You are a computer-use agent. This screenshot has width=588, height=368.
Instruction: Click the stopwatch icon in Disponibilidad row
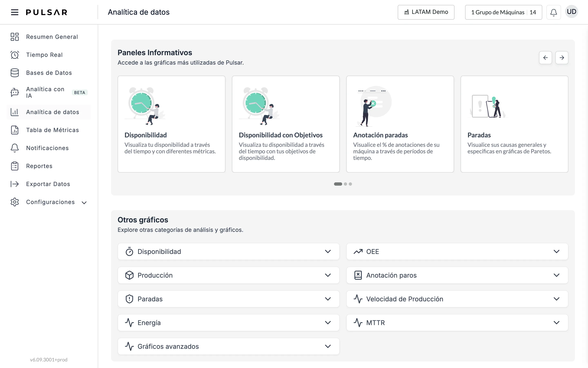tap(129, 251)
